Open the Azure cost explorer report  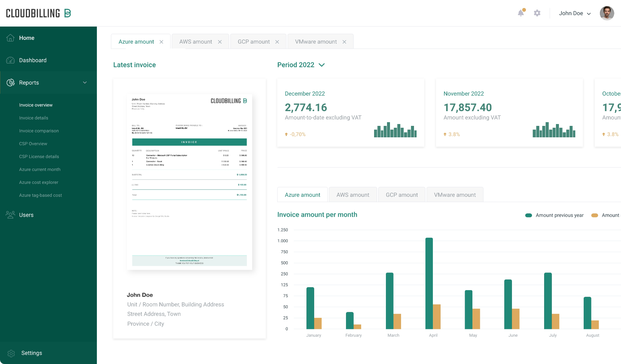pyautogui.click(x=38, y=182)
